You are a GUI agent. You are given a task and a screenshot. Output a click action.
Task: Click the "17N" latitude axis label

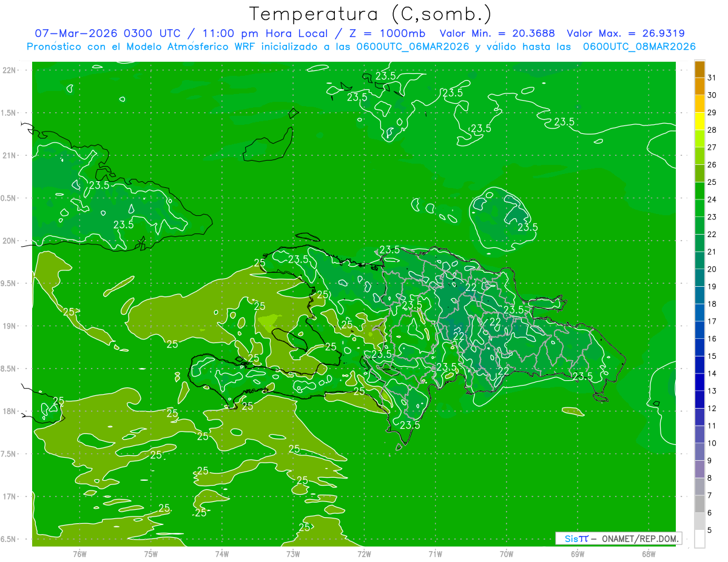click(x=9, y=497)
